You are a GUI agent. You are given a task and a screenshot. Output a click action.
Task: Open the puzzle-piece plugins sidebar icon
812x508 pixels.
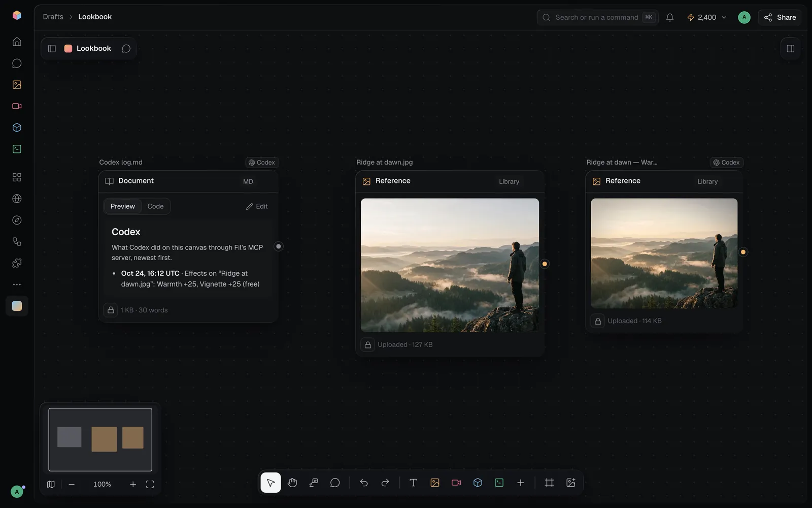[x=17, y=263]
